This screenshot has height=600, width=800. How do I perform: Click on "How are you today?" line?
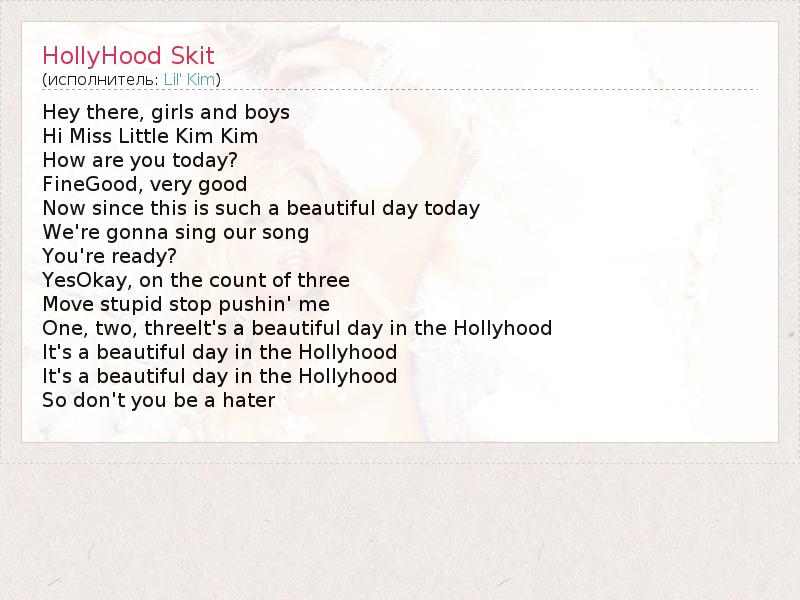(140, 160)
